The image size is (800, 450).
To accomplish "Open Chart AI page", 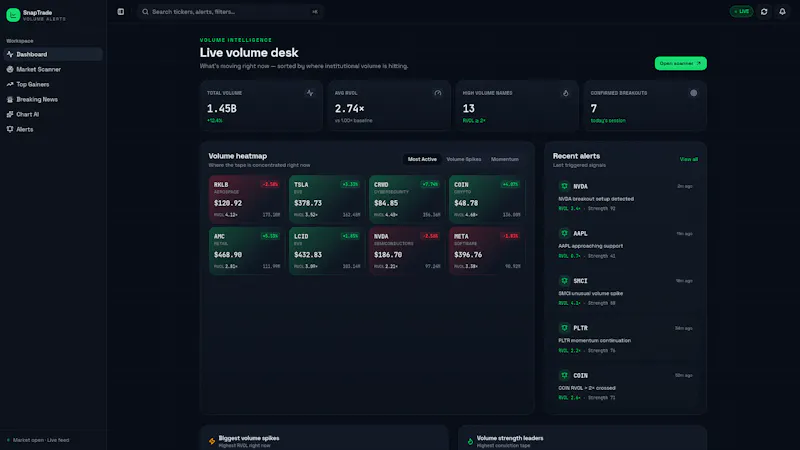I will (x=53, y=114).
